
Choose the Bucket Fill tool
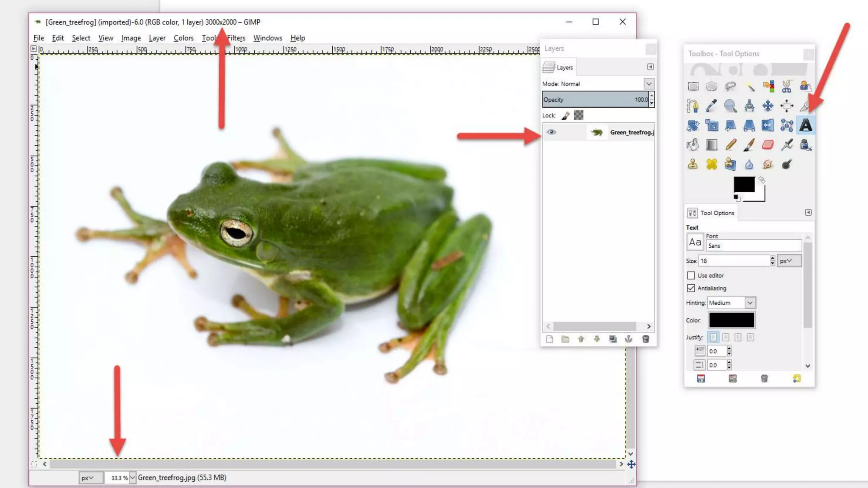point(693,145)
